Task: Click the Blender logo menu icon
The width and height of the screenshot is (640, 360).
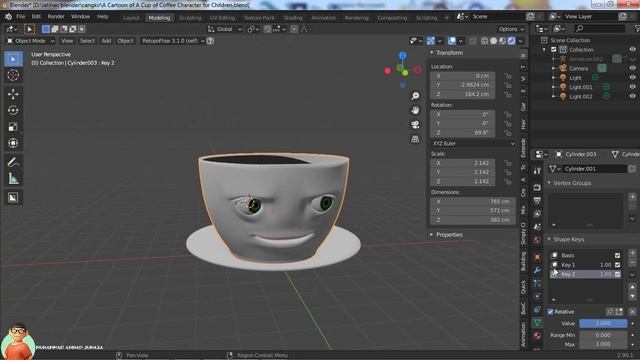Action: click(x=8, y=17)
